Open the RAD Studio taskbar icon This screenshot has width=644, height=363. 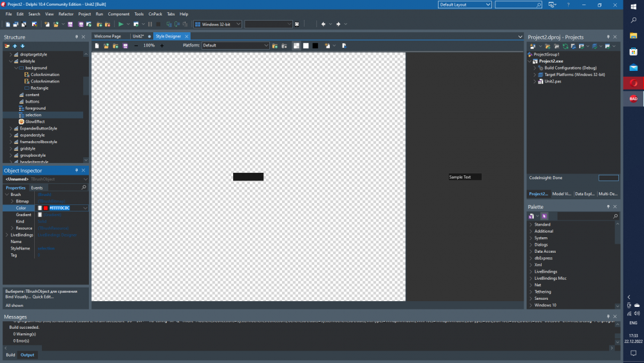click(x=633, y=99)
